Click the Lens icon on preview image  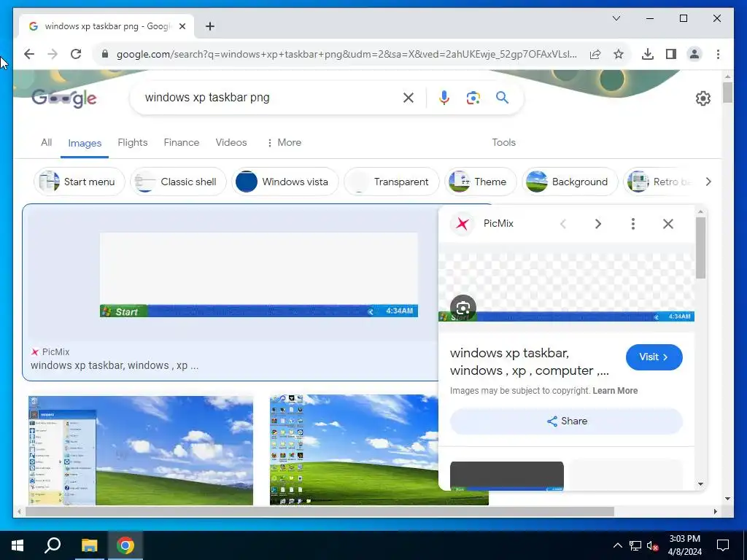click(x=463, y=308)
